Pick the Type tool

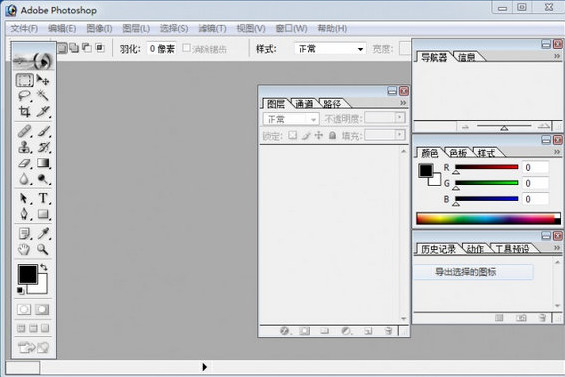click(43, 198)
